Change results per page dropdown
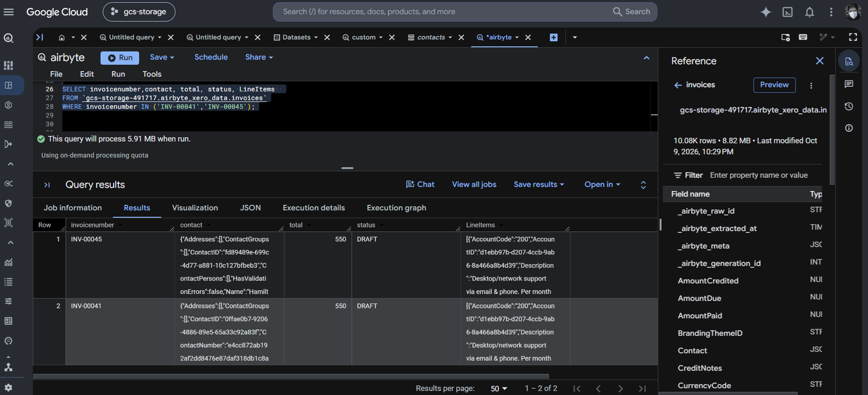The width and height of the screenshot is (868, 395). click(499, 388)
